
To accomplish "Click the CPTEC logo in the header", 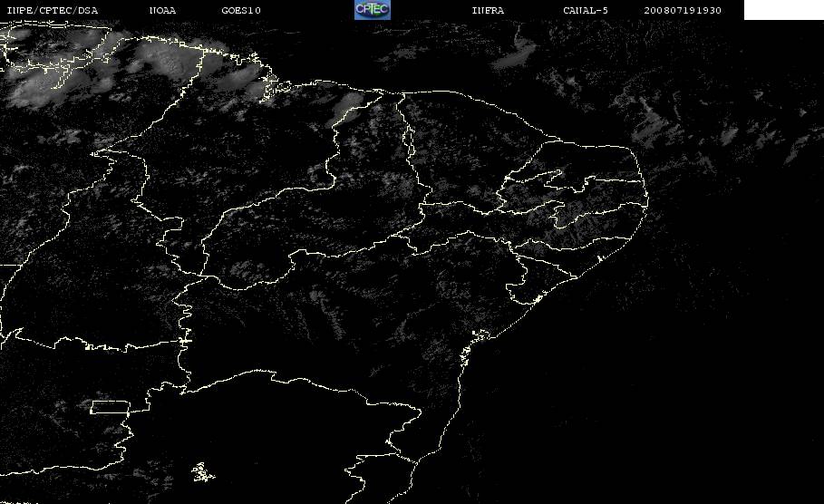I will [372, 9].
